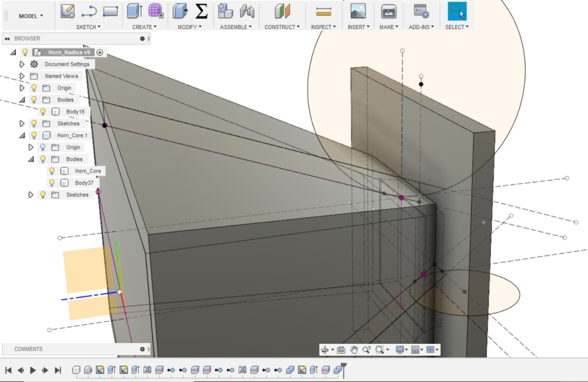588x382 pixels.
Task: Expand the Named Views folder
Action: 22,76
